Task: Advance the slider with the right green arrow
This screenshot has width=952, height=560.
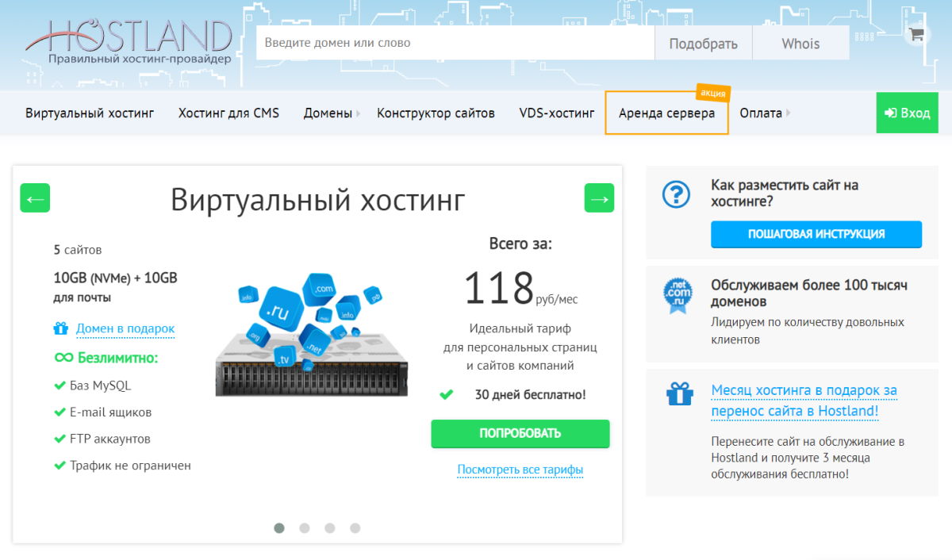Action: pyautogui.click(x=599, y=198)
